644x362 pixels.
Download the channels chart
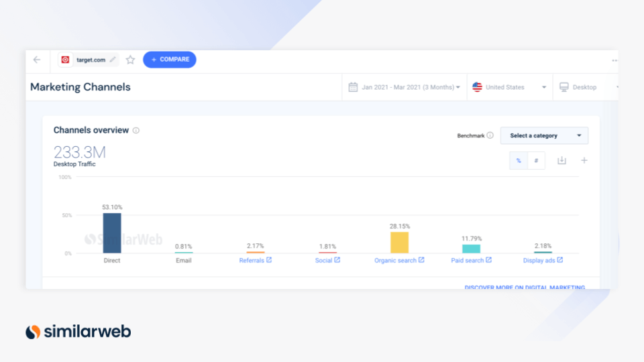[x=562, y=160]
